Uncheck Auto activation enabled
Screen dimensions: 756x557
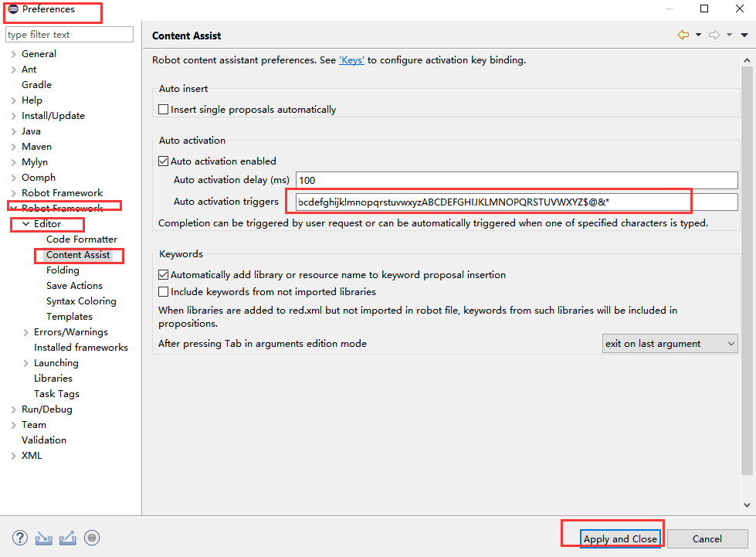point(164,161)
